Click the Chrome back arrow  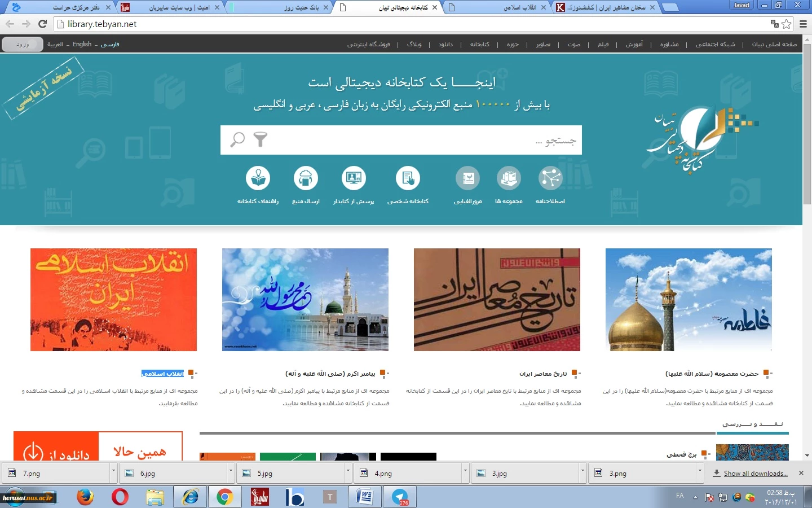click(10, 24)
